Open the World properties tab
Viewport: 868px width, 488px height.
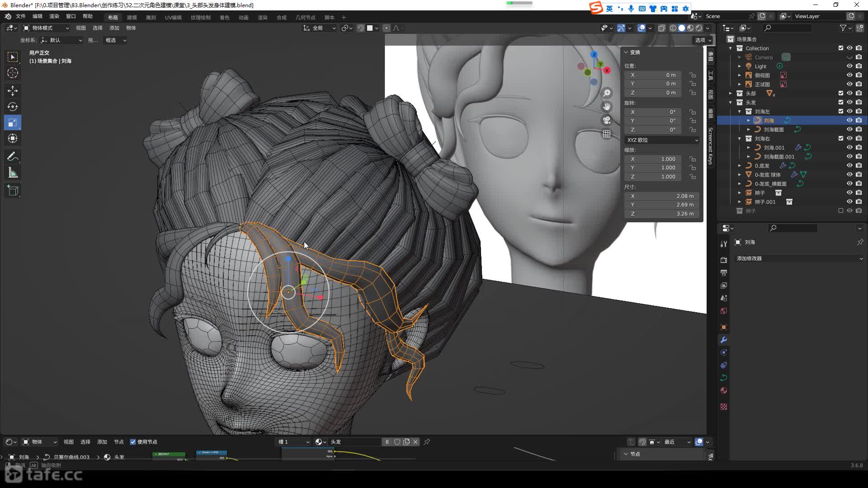click(x=724, y=311)
